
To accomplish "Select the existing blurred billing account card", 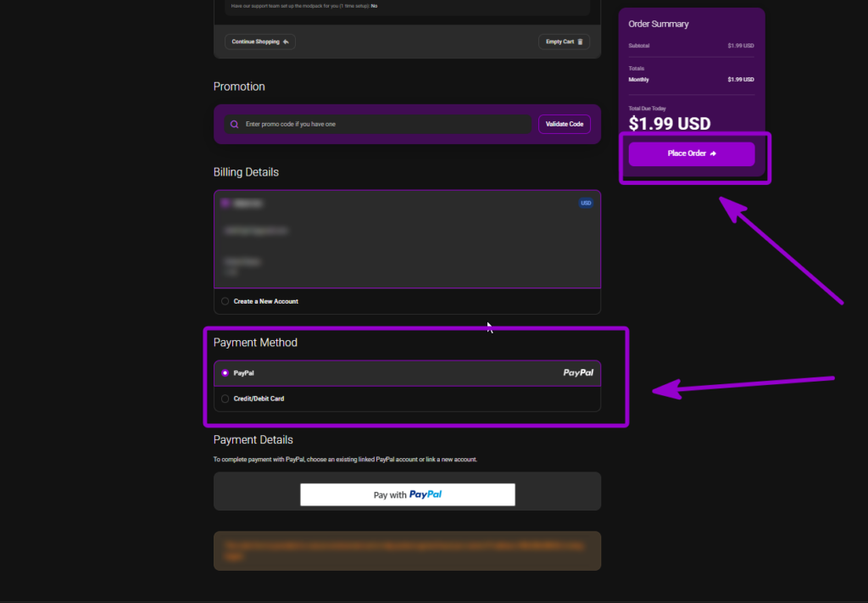I will click(x=408, y=239).
